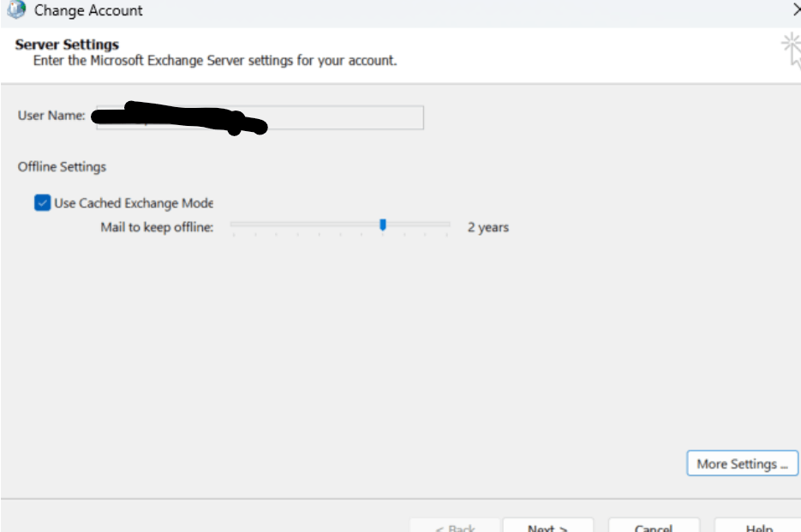Viewport: 801px width, 532px height.
Task: Uncheck Use Cached Exchange Mode checkbox
Action: coord(42,203)
